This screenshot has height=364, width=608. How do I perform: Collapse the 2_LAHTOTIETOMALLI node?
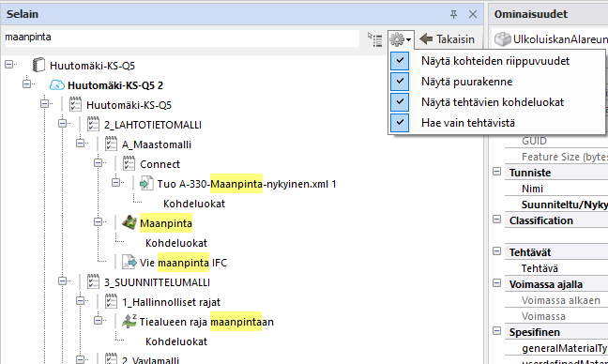point(62,123)
